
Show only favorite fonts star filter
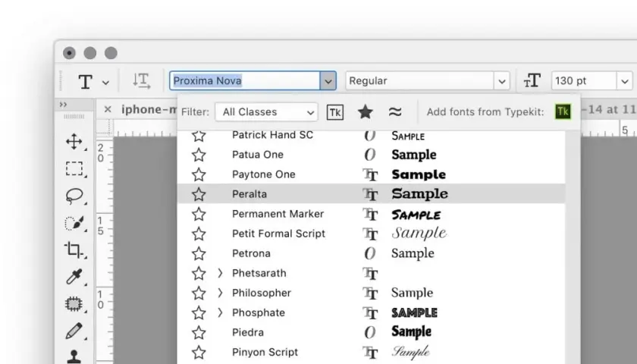click(x=366, y=111)
